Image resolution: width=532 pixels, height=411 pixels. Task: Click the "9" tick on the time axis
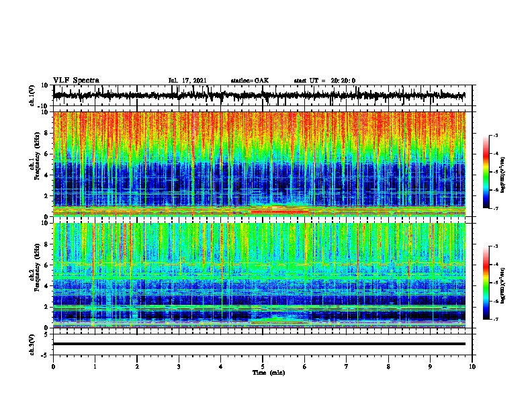pyautogui.click(x=430, y=367)
